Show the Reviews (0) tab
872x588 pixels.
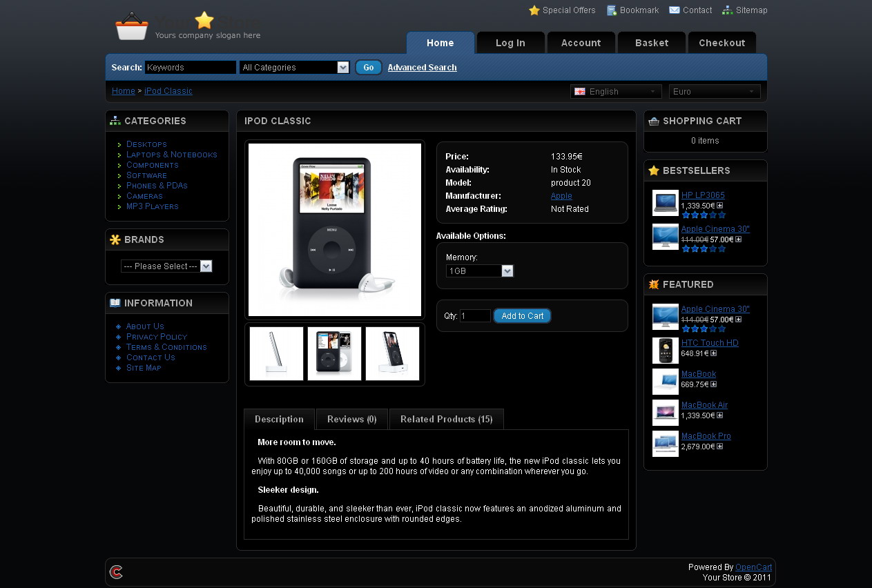point(352,419)
